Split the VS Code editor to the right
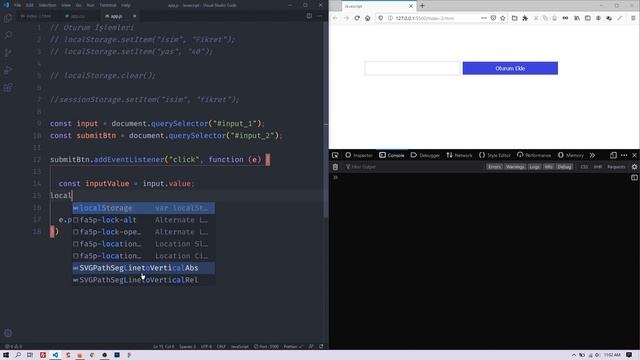The width and height of the screenshot is (640, 360). tap(309, 16)
